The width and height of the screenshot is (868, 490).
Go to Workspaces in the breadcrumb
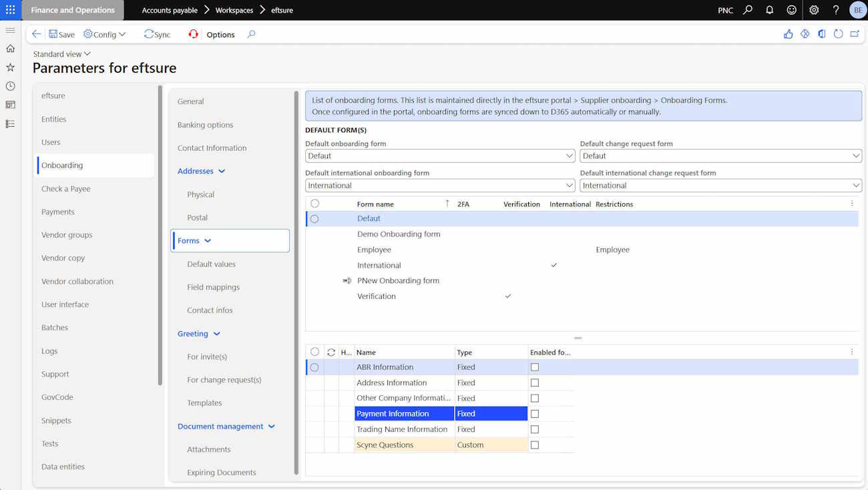click(234, 10)
